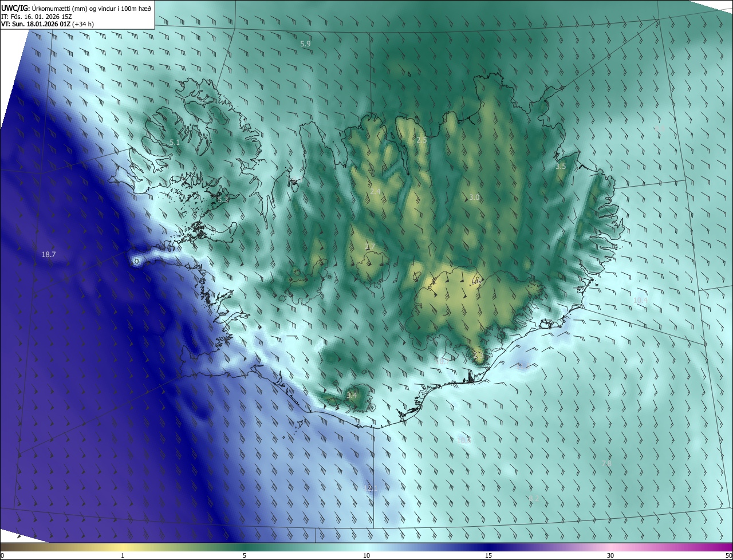Click the colorbar tick labeled 10
Viewport: 733px width, 560px height.
click(366, 555)
